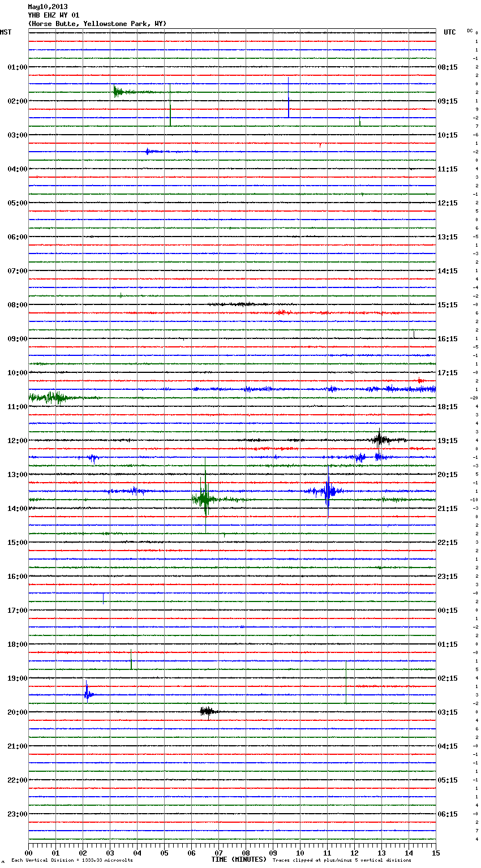
Task: Click the 06:15 UTC time label
Action: coord(448,814)
